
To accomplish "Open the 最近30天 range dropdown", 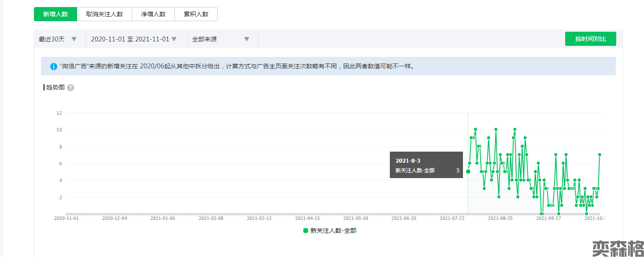I will [x=58, y=39].
